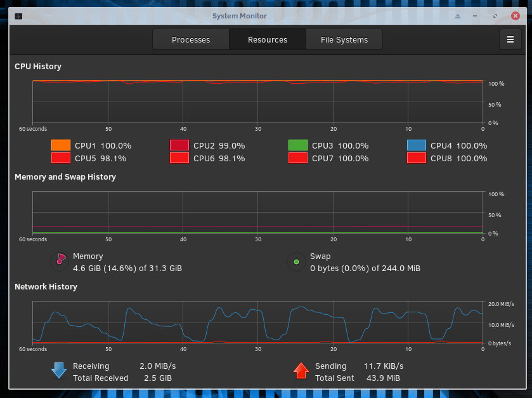Click the receiving rate 2.0 MiB/s
This screenshot has width=532, height=398.
point(158,366)
